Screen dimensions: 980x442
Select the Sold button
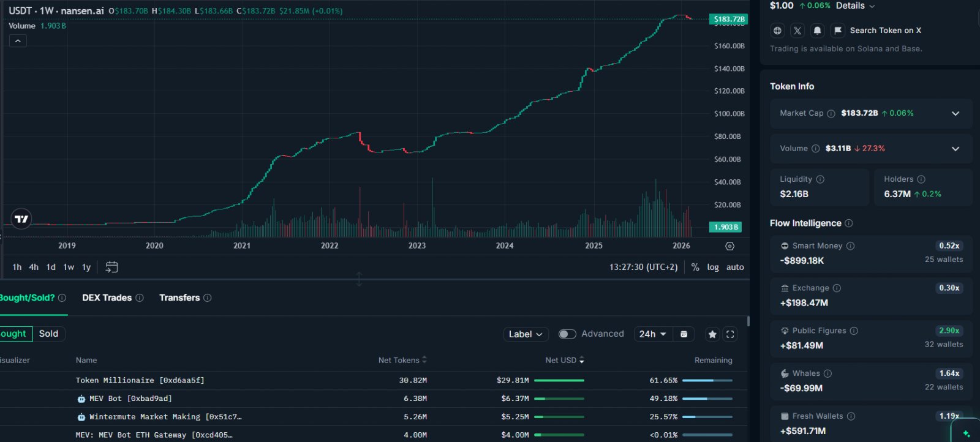[49, 334]
